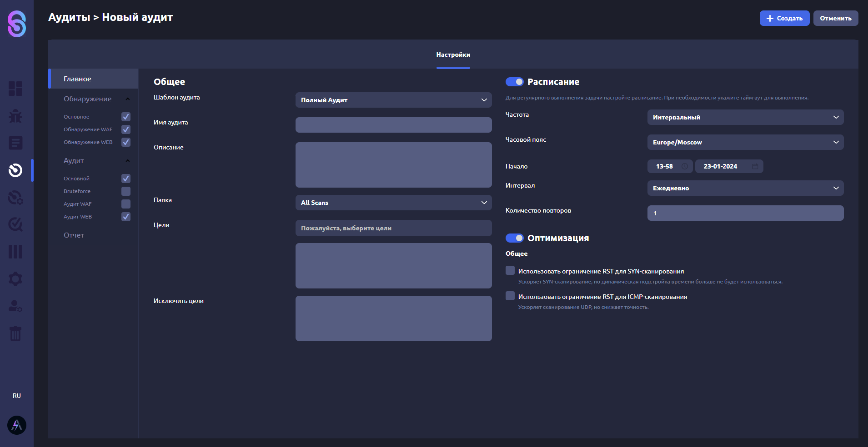Image resolution: width=868 pixels, height=447 pixels.
Task: Open the Главное section in side menu
Action: (93, 79)
